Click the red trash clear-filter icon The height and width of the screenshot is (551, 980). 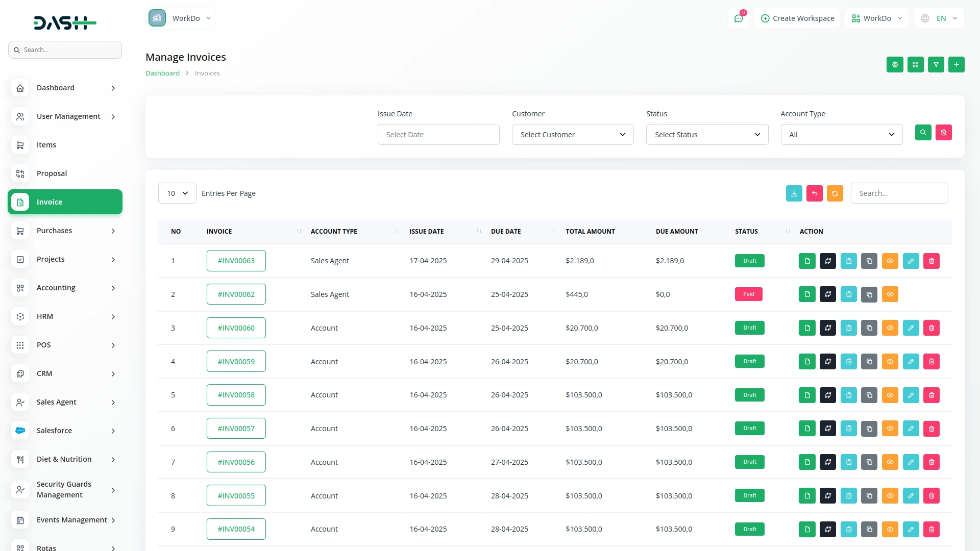tap(943, 133)
